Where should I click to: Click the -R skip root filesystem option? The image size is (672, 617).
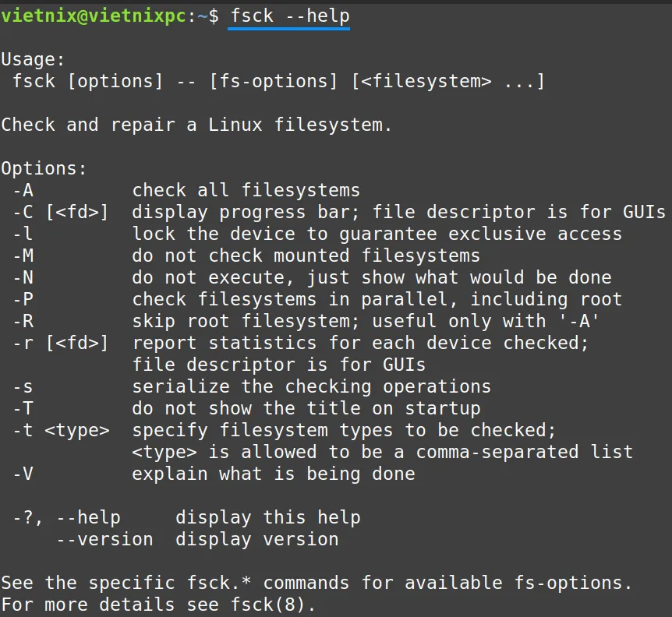306,321
